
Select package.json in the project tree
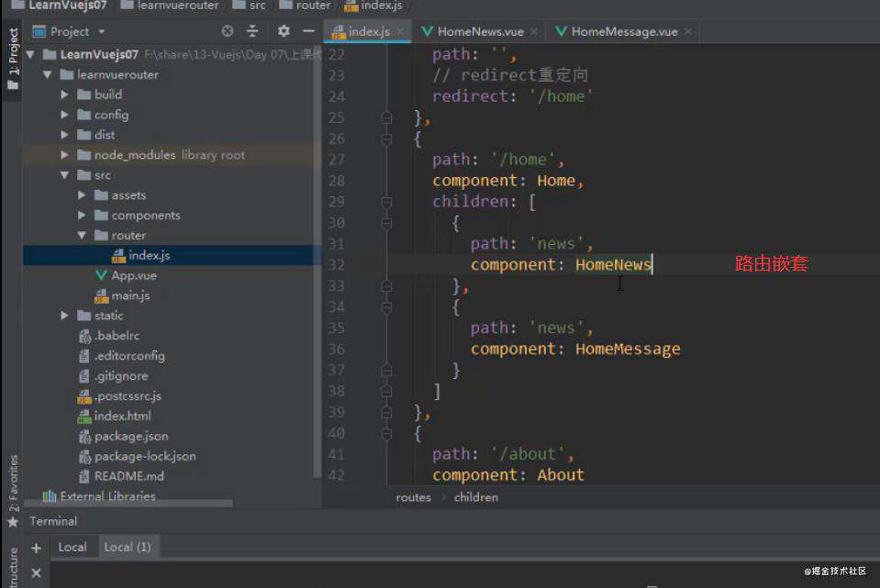coord(131,436)
